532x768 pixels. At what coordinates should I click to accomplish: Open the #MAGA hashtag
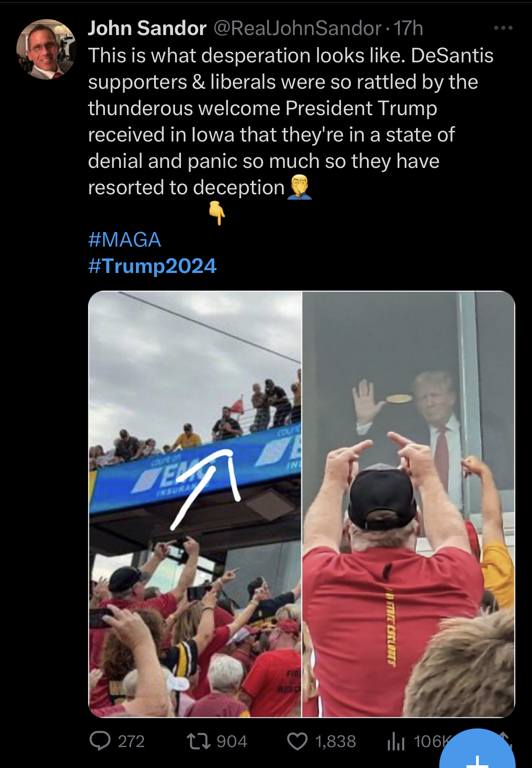point(125,239)
